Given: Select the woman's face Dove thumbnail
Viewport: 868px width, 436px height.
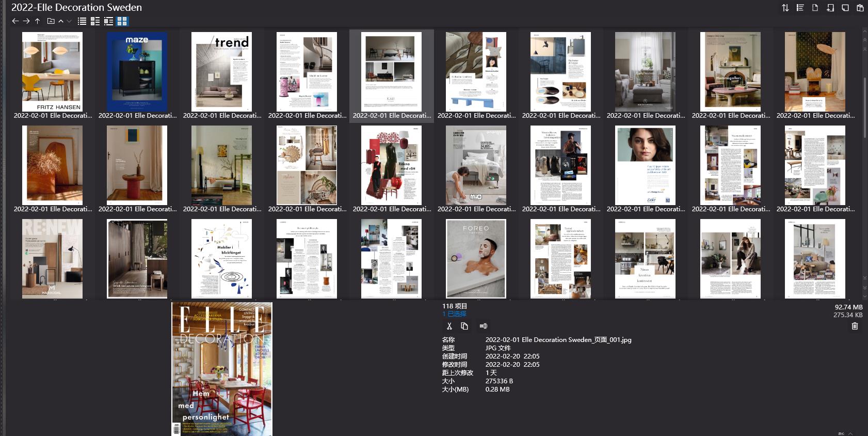Looking at the screenshot, I should [x=645, y=165].
